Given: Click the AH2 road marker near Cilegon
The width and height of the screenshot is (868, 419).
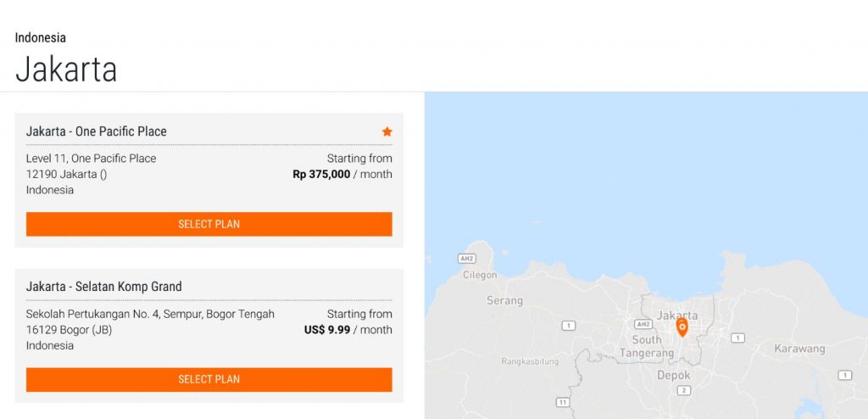Looking at the screenshot, I should (467, 259).
